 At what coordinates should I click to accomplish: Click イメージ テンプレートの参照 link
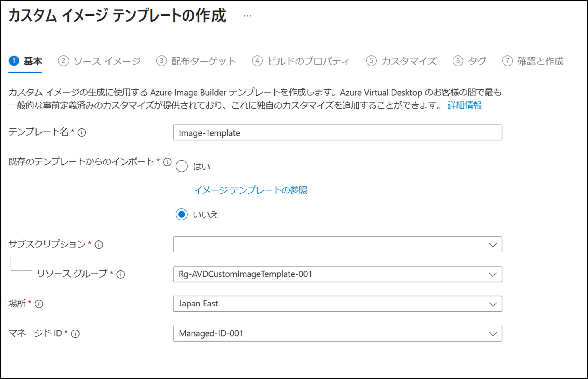tap(250, 190)
